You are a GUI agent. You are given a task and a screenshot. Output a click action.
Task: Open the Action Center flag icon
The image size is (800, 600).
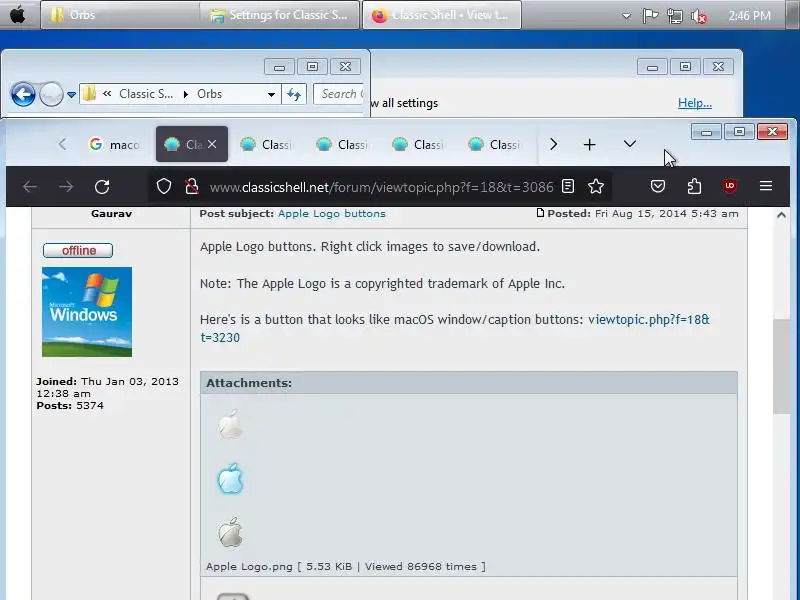(x=650, y=16)
